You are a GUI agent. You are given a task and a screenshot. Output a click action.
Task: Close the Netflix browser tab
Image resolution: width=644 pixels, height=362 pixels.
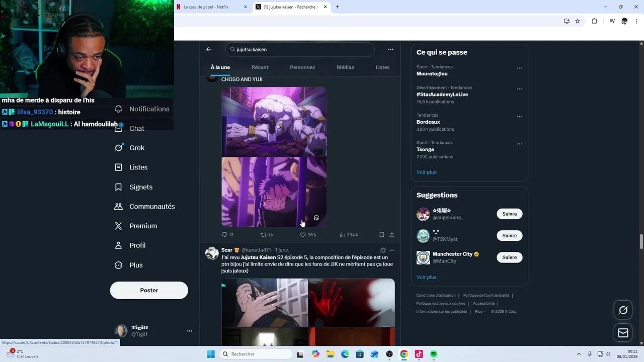pos(246,7)
